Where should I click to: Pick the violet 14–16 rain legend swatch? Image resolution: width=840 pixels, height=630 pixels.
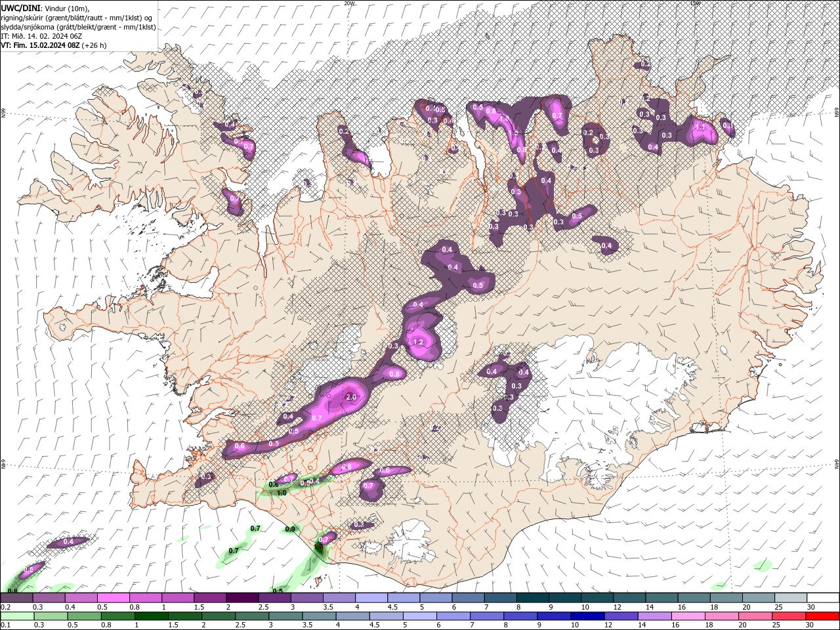click(655, 616)
